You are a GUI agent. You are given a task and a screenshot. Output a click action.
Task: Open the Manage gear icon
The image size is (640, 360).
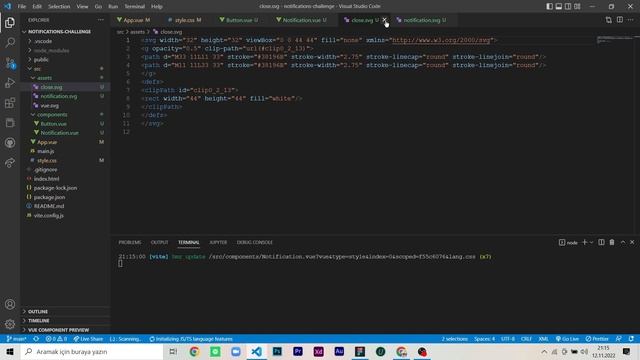[10, 324]
